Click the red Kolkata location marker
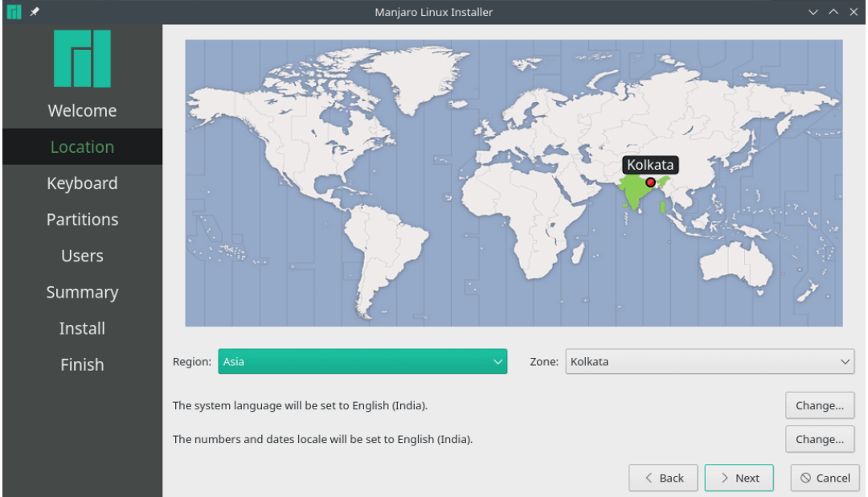Image resolution: width=868 pixels, height=497 pixels. click(x=650, y=183)
